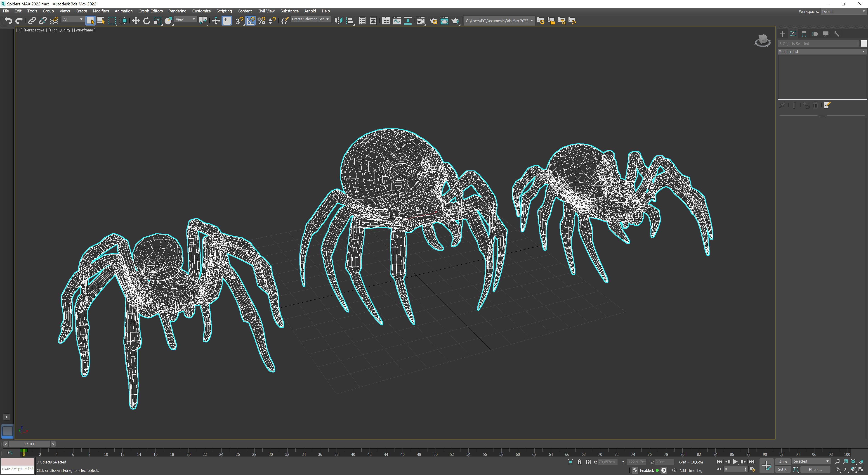868x475 pixels.
Task: Open Create Selection Set dropdown
Action: point(310,19)
